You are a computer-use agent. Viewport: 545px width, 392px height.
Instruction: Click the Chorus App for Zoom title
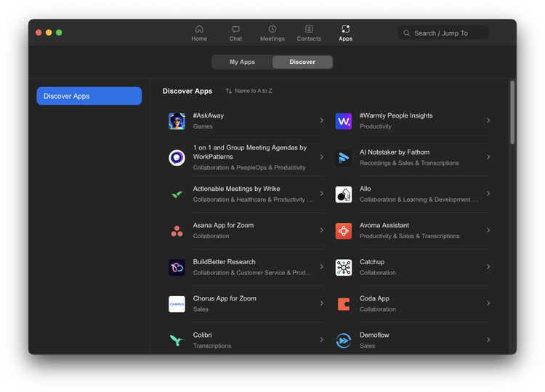click(225, 298)
